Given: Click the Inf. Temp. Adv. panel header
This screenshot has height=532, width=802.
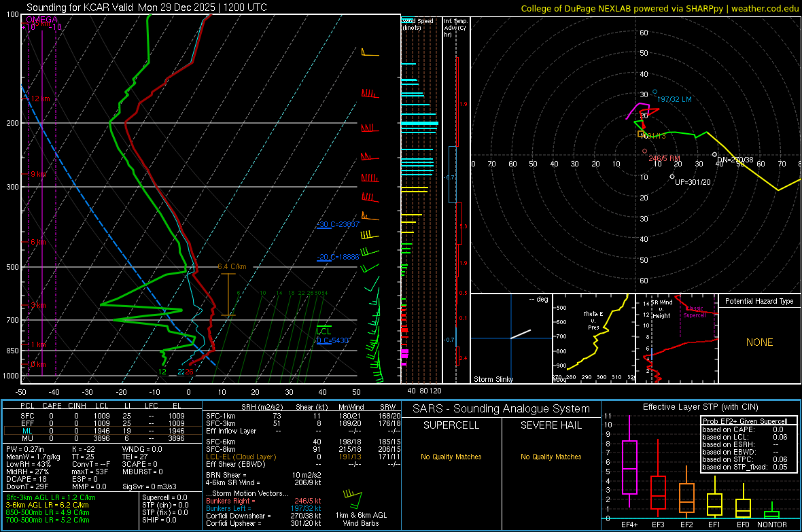Looking at the screenshot, I should tap(455, 28).
